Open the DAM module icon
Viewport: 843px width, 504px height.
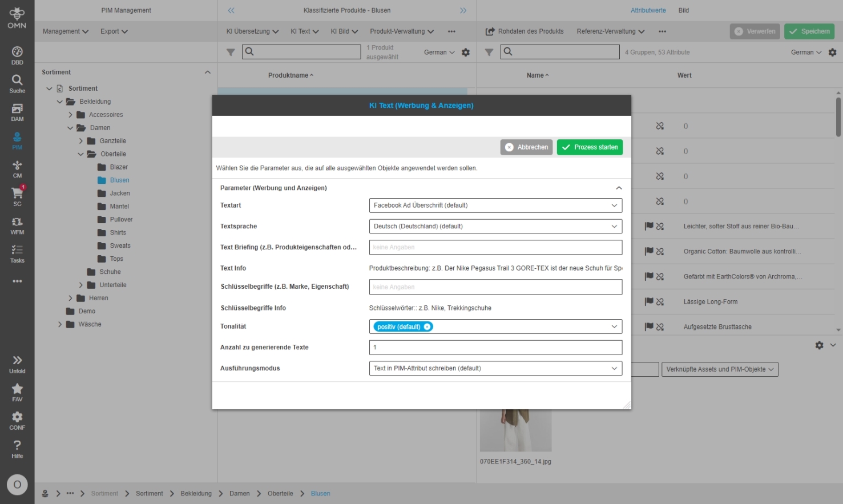click(x=17, y=112)
